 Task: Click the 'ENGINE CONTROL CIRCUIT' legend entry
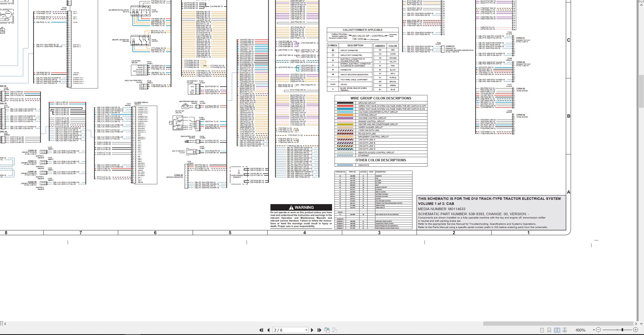[x=371, y=121]
